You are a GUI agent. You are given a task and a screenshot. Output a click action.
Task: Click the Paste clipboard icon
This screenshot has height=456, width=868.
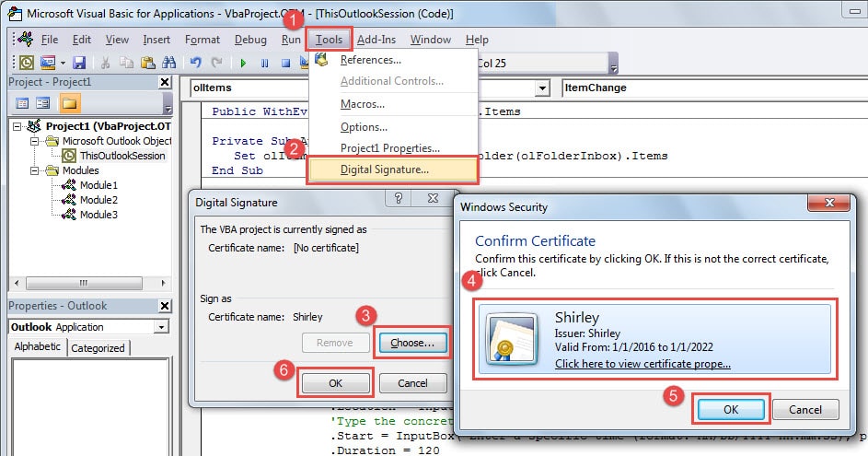(x=148, y=63)
